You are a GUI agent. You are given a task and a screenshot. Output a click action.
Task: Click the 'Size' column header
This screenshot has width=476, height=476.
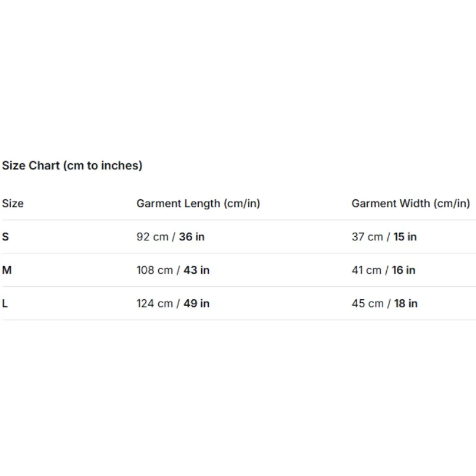[x=12, y=203]
